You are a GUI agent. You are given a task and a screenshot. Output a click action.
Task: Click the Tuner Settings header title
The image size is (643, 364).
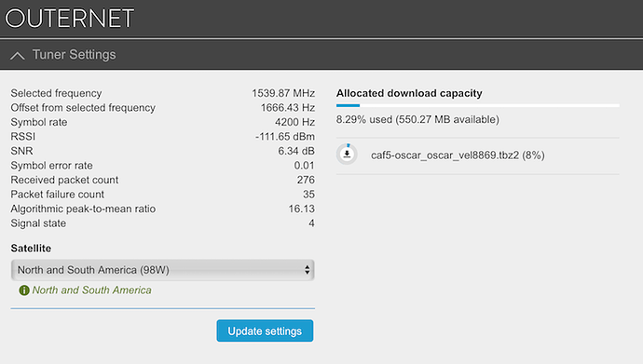click(74, 54)
